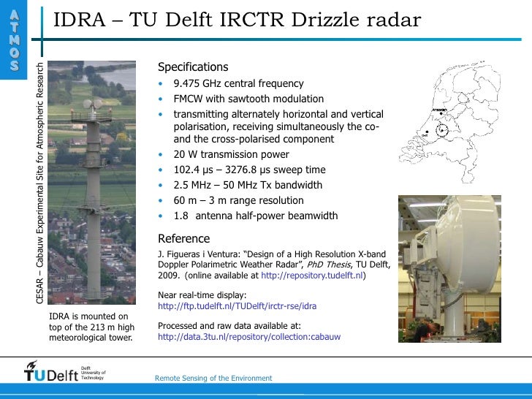Click 'FMCW with sawtooth modulation' bullet

tap(248, 99)
